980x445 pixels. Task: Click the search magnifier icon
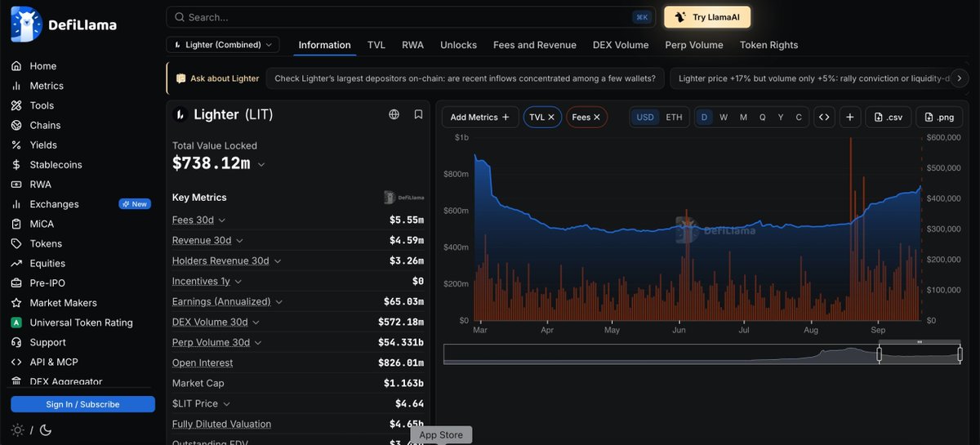179,17
